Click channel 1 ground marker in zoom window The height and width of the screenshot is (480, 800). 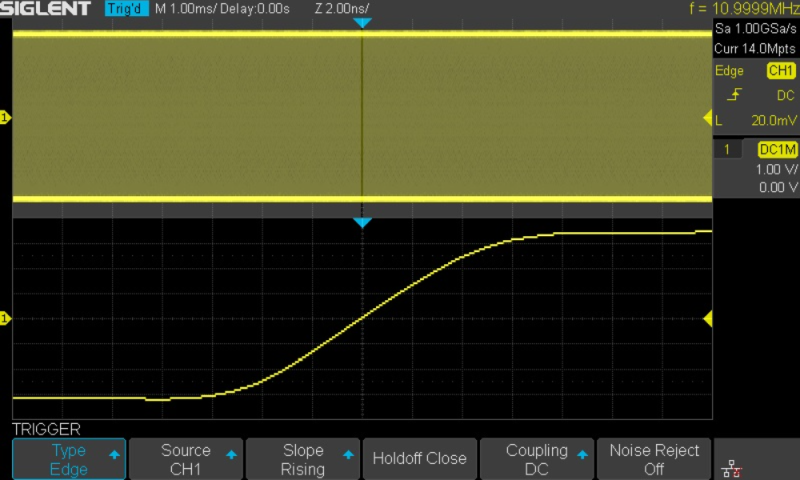click(5, 319)
